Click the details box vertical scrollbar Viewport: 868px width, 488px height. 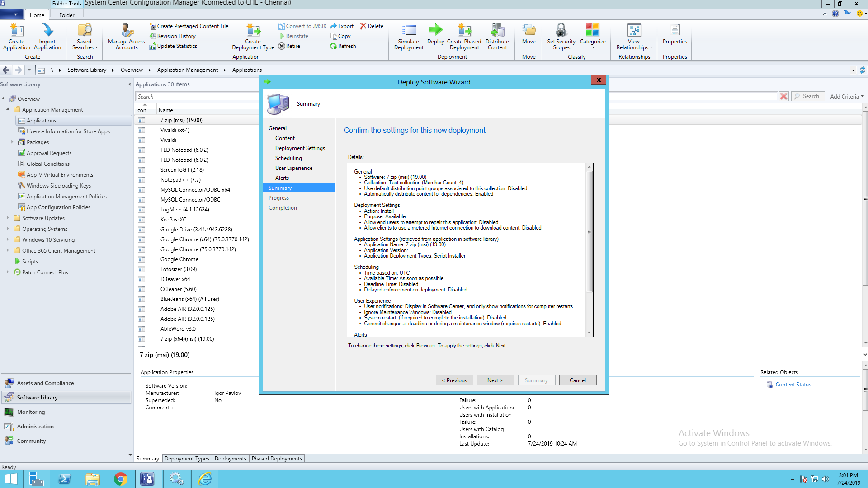click(589, 231)
